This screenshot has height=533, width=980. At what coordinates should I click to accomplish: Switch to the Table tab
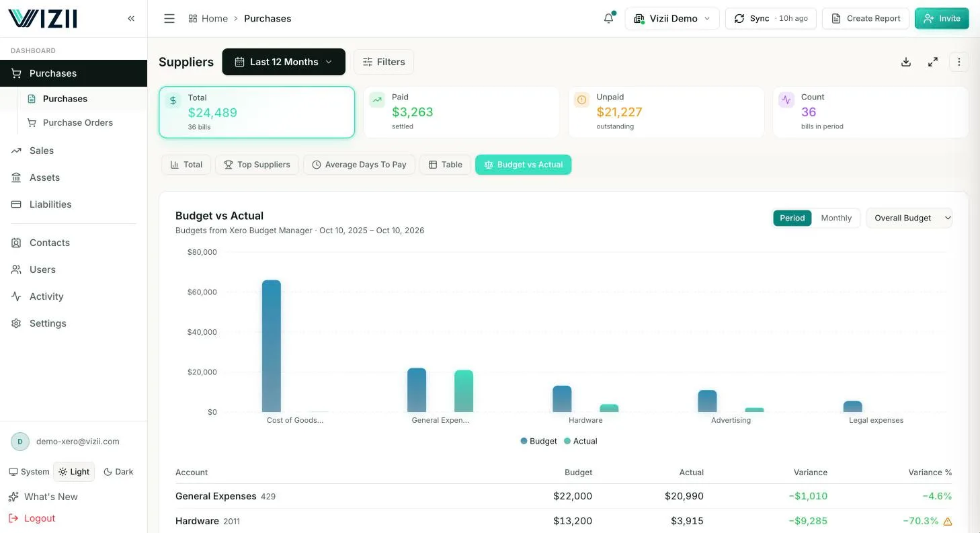445,165
